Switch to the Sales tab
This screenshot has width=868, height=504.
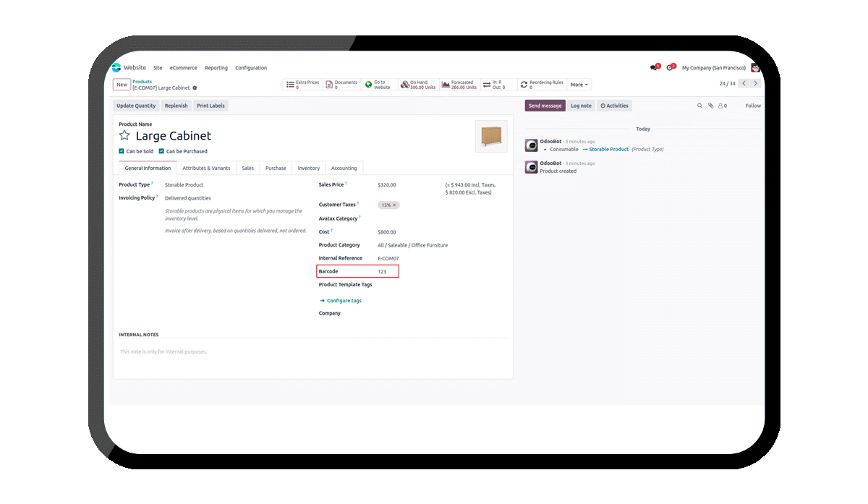[x=247, y=168]
